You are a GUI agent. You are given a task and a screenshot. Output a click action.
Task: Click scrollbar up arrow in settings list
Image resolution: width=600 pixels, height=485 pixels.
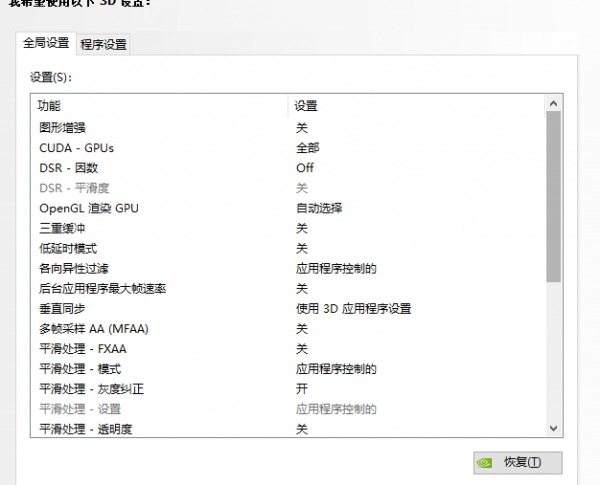pos(553,103)
